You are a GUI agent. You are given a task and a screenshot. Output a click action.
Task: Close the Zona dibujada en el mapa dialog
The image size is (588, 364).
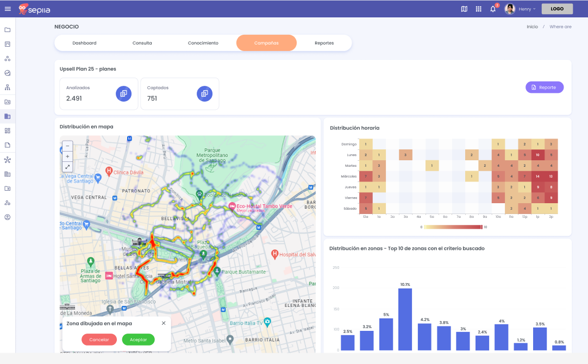[x=164, y=323]
